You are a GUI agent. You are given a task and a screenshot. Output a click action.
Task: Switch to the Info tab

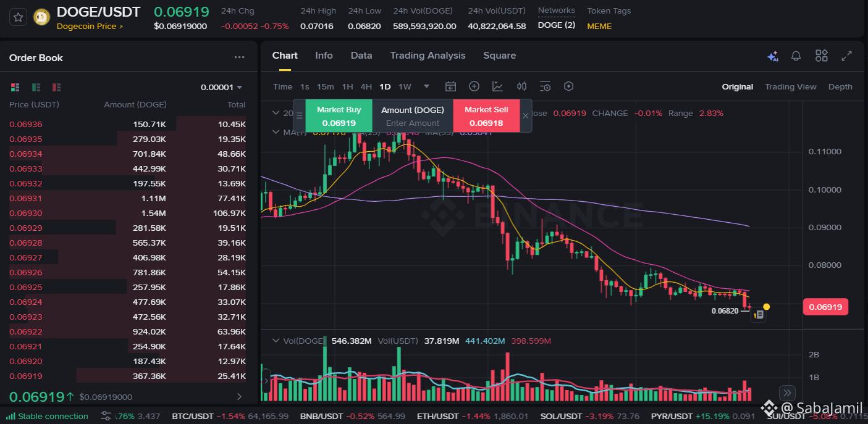point(324,56)
